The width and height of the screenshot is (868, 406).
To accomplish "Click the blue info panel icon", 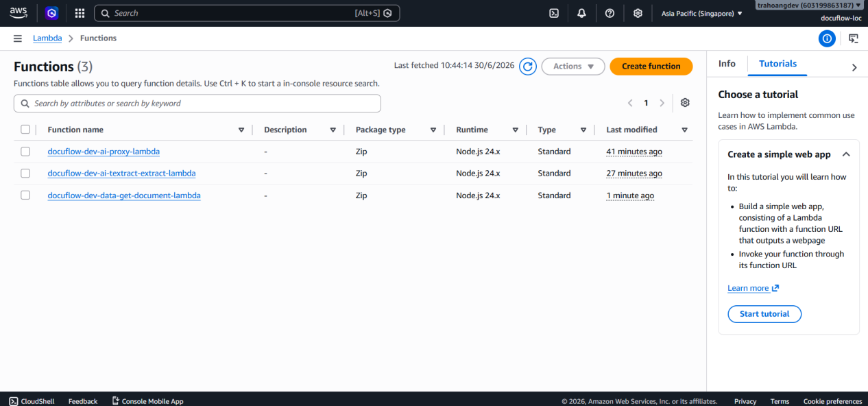I will coord(827,38).
